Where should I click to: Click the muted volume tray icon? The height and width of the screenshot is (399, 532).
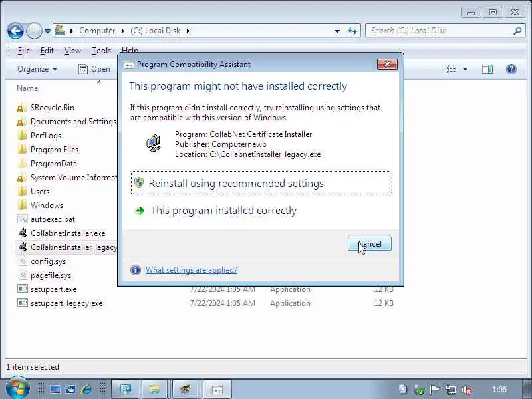point(467,390)
